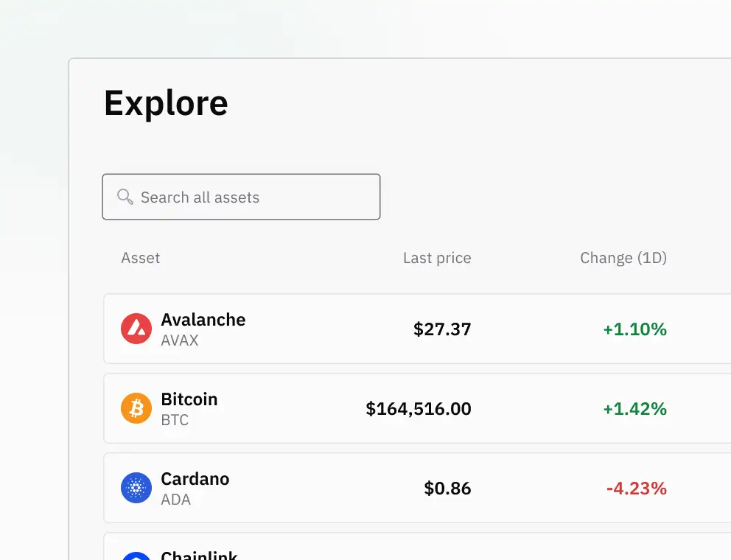The width and height of the screenshot is (731, 560).
Task: Sort by the Change (1D) column
Action: pos(623,258)
